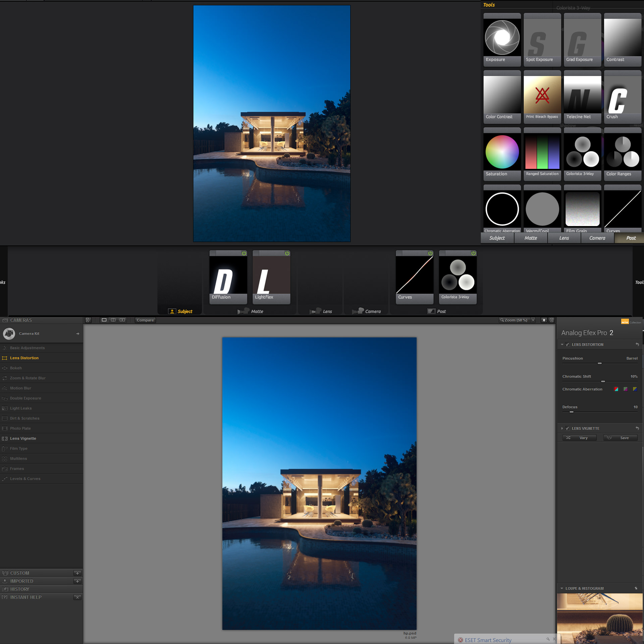Click the Compare button
Image resolution: width=644 pixels, height=644 pixels.
pos(145,320)
